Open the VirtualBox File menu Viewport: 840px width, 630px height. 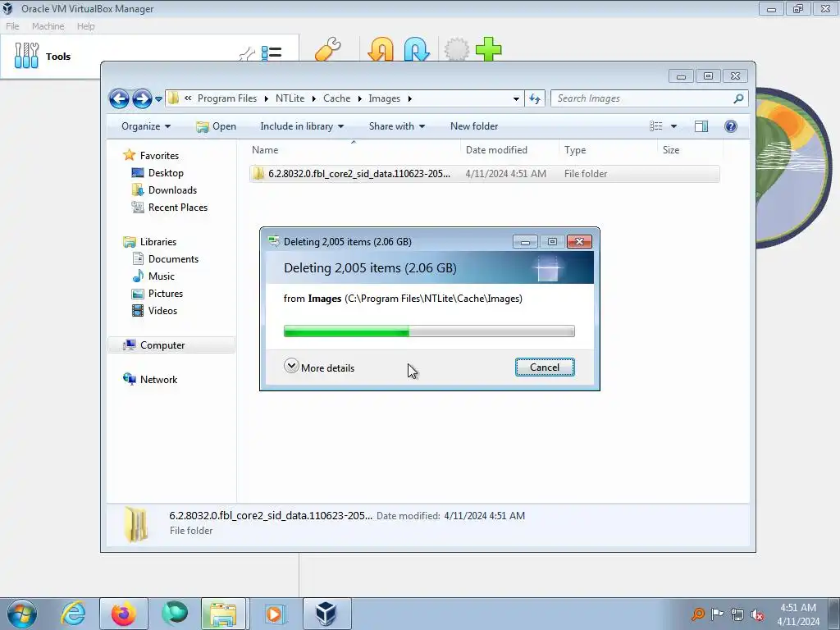(x=12, y=26)
